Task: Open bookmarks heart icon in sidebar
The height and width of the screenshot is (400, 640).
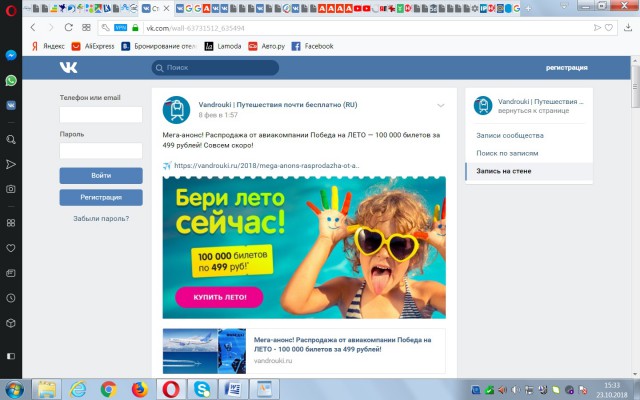Action: [x=11, y=248]
